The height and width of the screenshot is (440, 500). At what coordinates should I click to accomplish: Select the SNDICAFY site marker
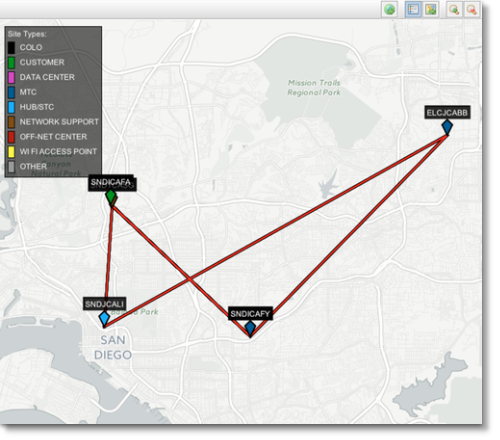(250, 328)
